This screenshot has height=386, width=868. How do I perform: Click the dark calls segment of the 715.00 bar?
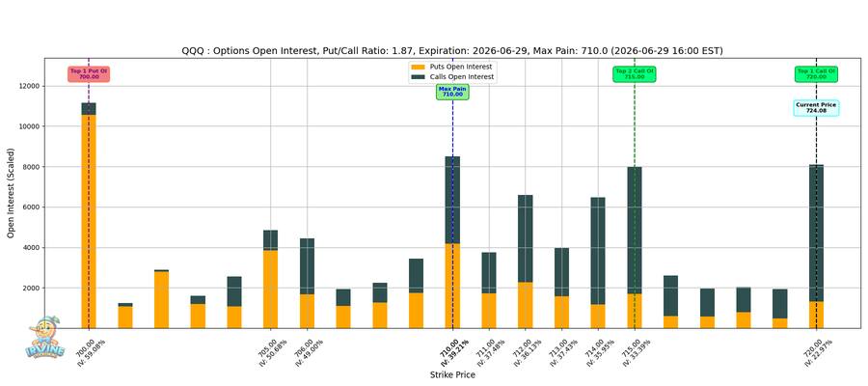point(635,231)
